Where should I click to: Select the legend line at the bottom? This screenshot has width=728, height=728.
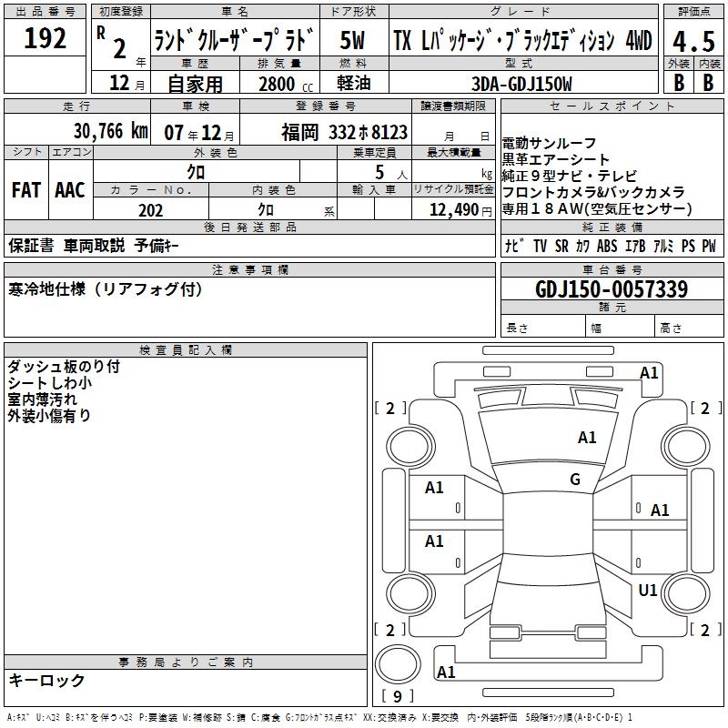point(319,718)
